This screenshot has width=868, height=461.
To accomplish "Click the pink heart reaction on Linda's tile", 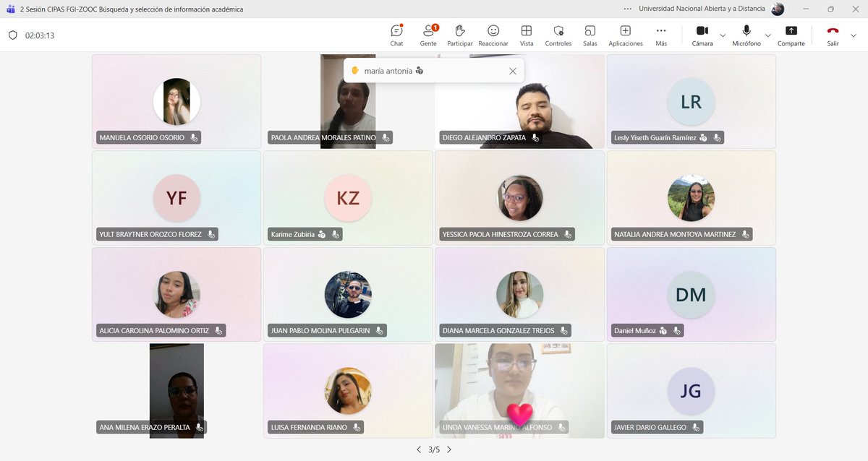I will 519,415.
